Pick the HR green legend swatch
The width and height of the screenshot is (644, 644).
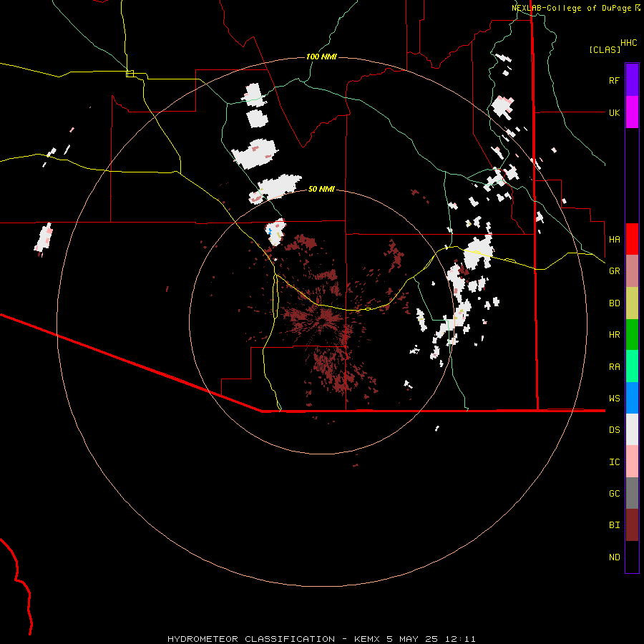click(632, 335)
